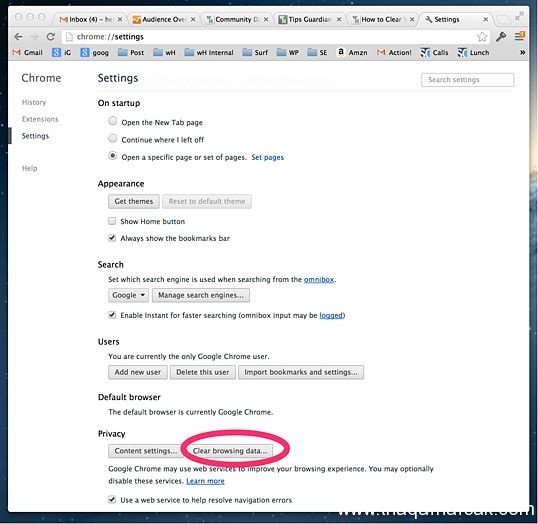
Task: Click Add new user button
Action: (138, 372)
